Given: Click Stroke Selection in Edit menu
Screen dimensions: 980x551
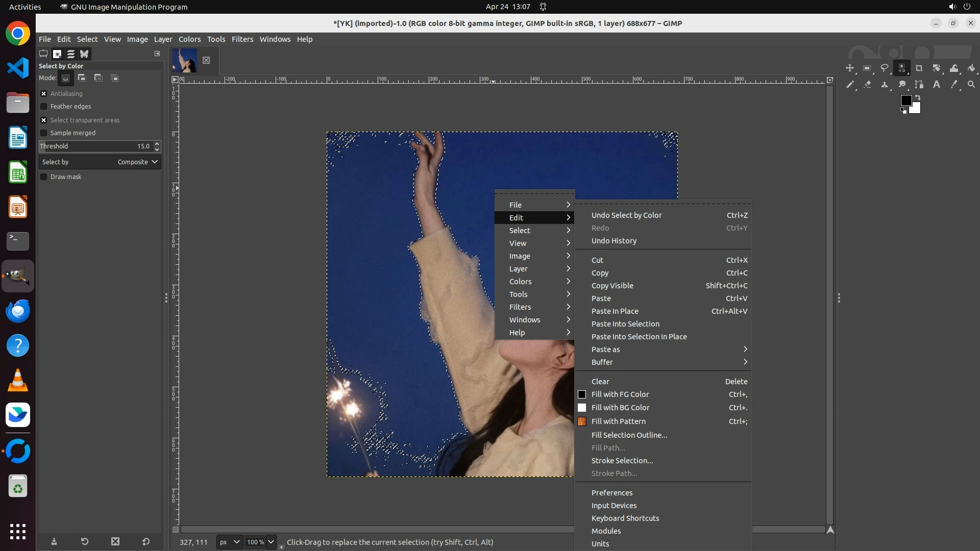Looking at the screenshot, I should pos(622,461).
